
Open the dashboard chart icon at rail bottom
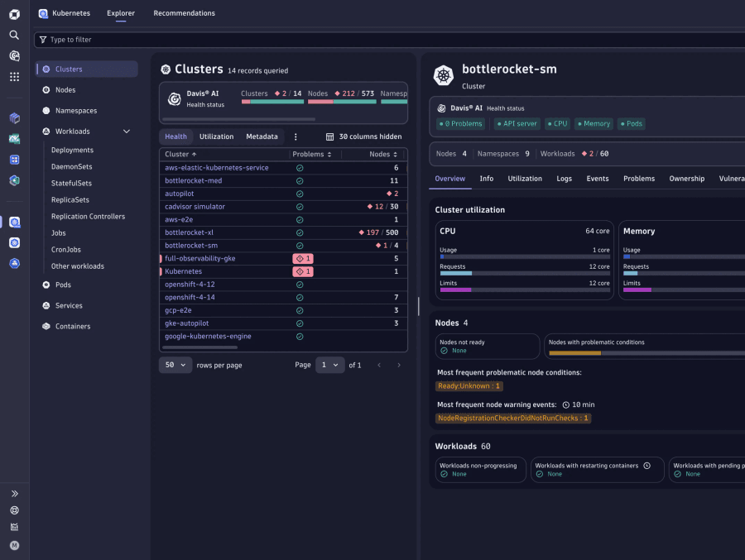pos(14,527)
